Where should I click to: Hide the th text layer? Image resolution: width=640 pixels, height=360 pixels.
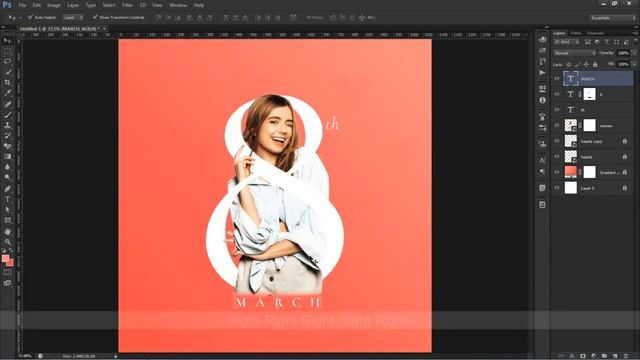coord(557,109)
